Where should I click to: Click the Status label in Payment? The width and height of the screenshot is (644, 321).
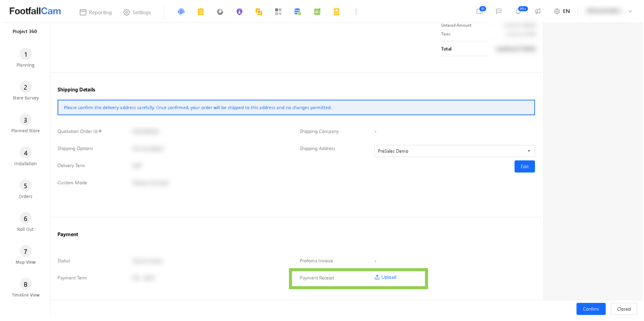pyautogui.click(x=64, y=261)
